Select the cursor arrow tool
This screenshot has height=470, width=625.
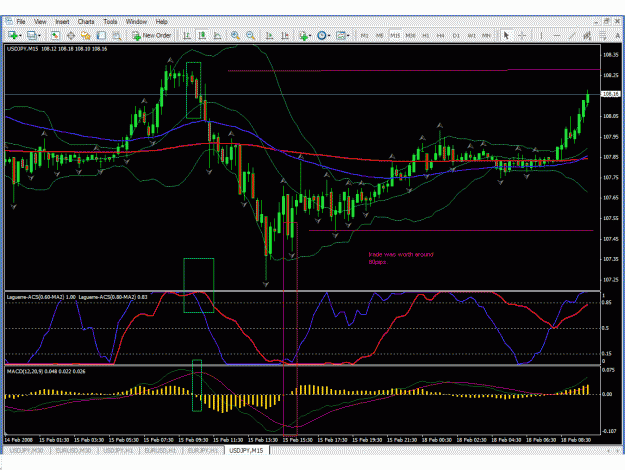click(x=506, y=35)
